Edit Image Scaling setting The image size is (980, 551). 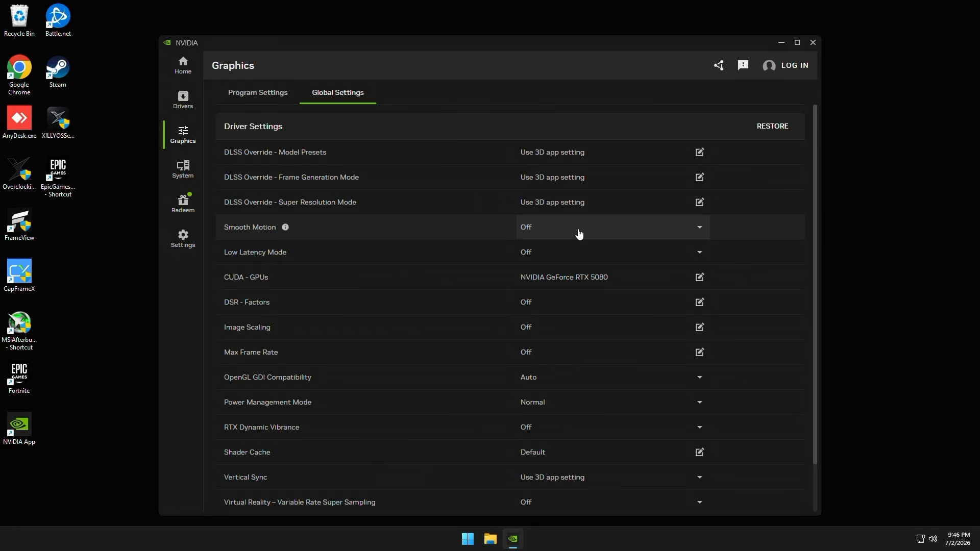click(x=700, y=327)
